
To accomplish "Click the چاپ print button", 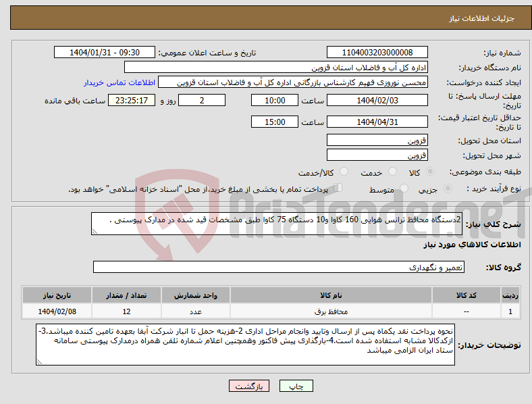I will tap(296, 386).
